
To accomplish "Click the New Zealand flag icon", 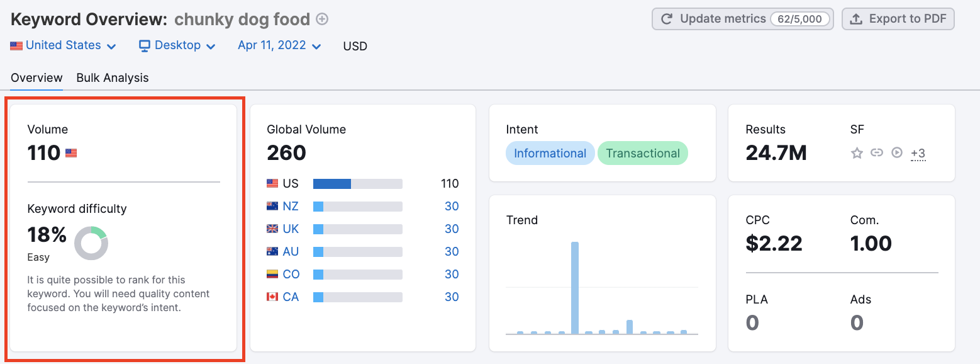I will [x=272, y=207].
